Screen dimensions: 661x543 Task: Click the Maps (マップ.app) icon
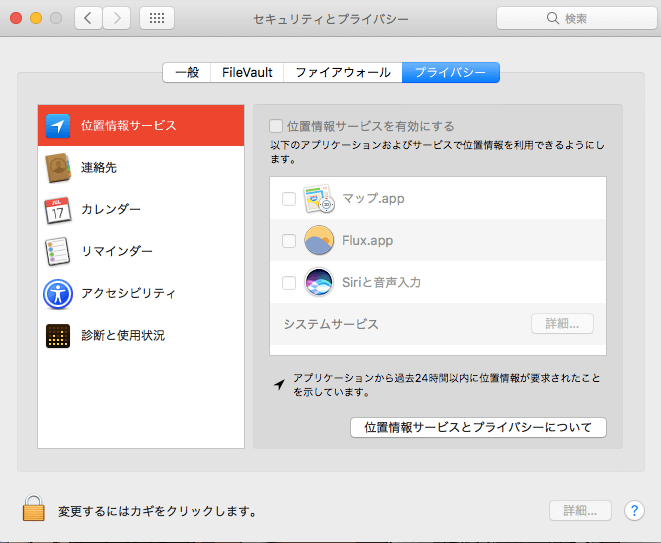pyautogui.click(x=319, y=199)
